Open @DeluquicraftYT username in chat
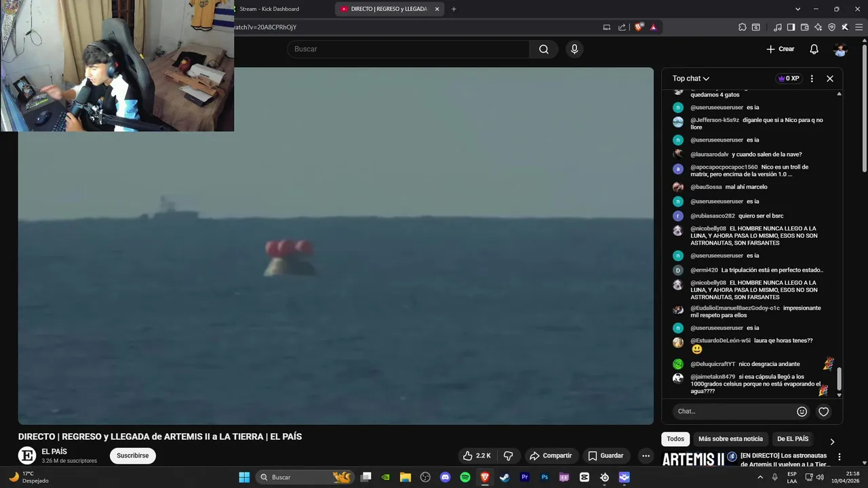This screenshot has height=488, width=868. tap(713, 364)
